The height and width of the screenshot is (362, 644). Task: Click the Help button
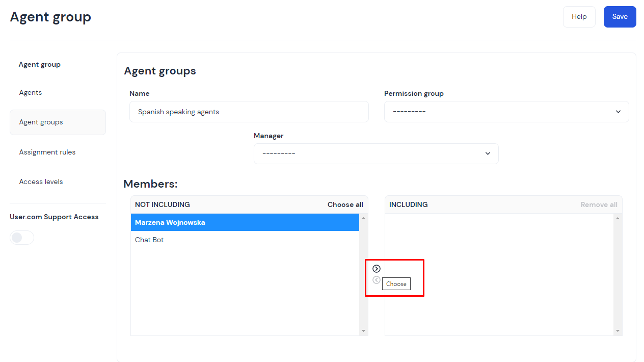(579, 17)
